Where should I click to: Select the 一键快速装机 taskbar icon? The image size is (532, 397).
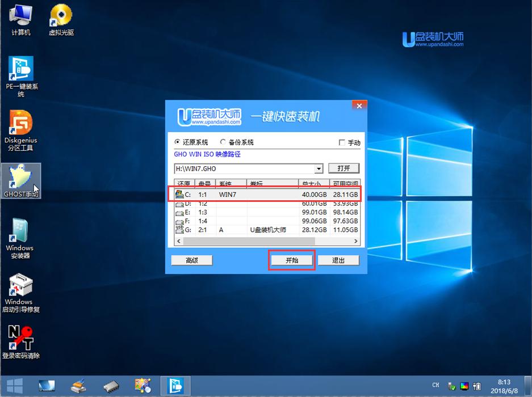(175, 386)
